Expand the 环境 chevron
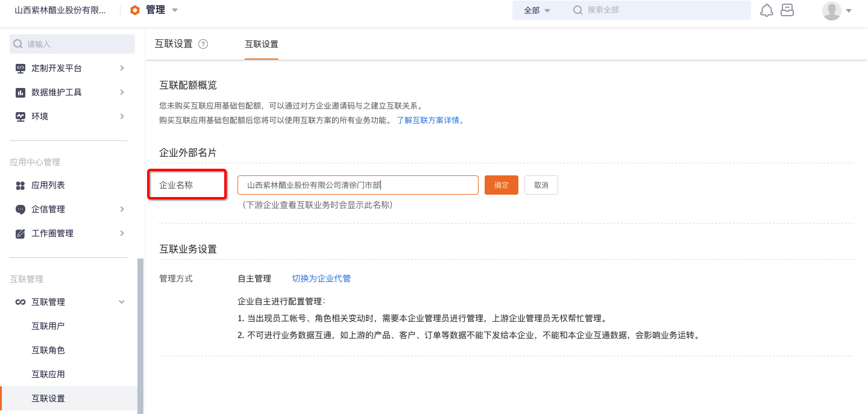Screen dimensions: 868x414 tap(122, 116)
